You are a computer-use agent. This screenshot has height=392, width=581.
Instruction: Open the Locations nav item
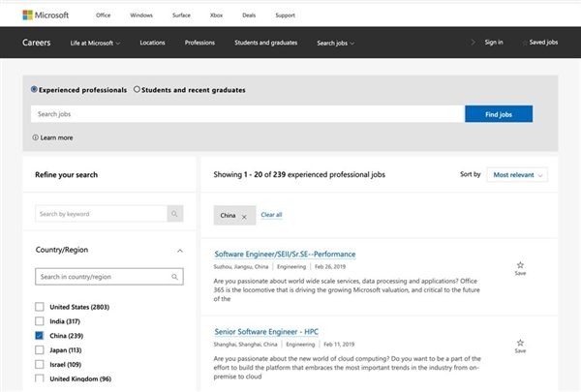pyautogui.click(x=152, y=43)
